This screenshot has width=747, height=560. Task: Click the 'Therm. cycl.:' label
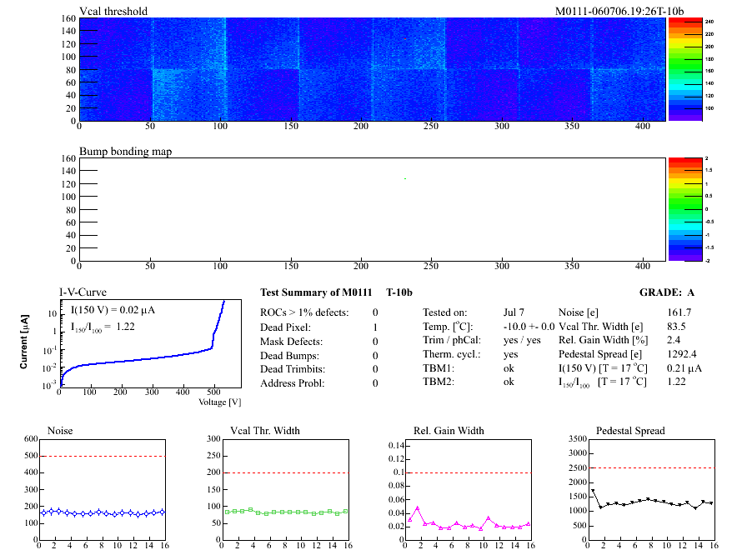452,354
